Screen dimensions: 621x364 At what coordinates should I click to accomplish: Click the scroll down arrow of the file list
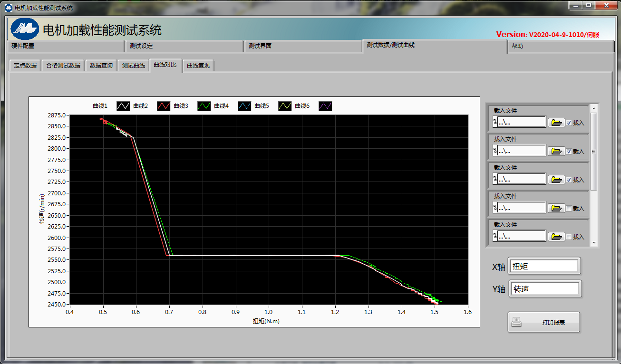593,243
